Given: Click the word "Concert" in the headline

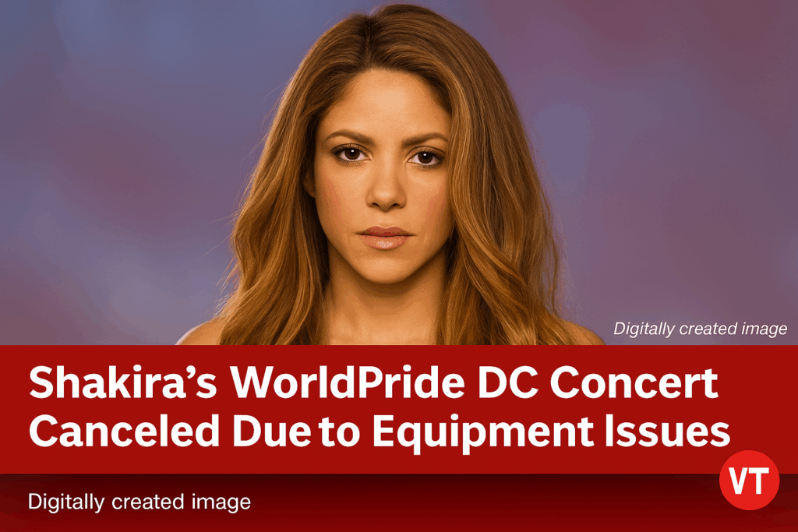Looking at the screenshot, I should (634, 383).
